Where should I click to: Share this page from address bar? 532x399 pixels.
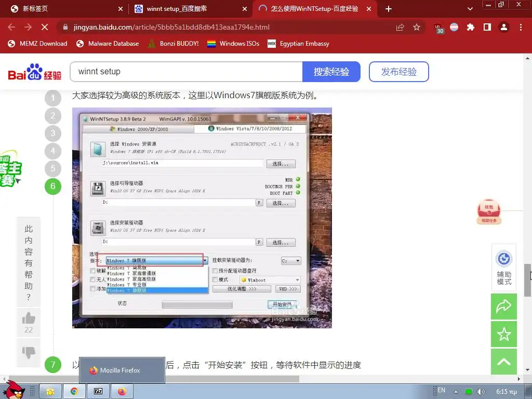(400, 27)
